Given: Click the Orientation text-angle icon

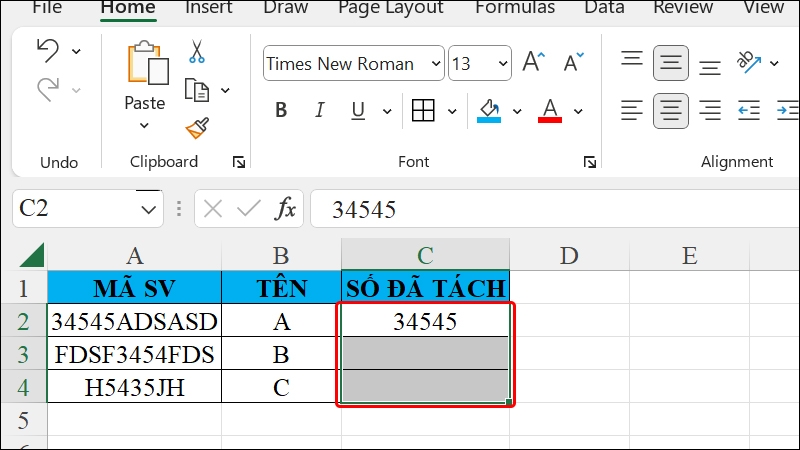Looking at the screenshot, I should pos(748,62).
